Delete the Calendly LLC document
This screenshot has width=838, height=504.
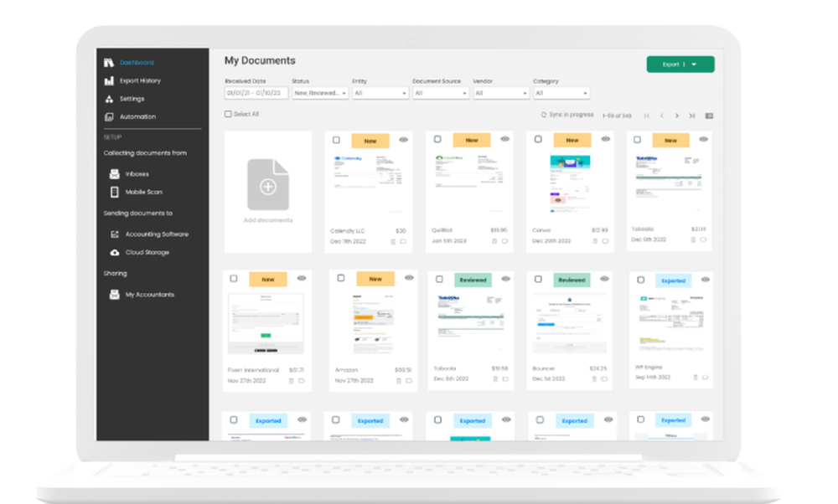(x=393, y=242)
